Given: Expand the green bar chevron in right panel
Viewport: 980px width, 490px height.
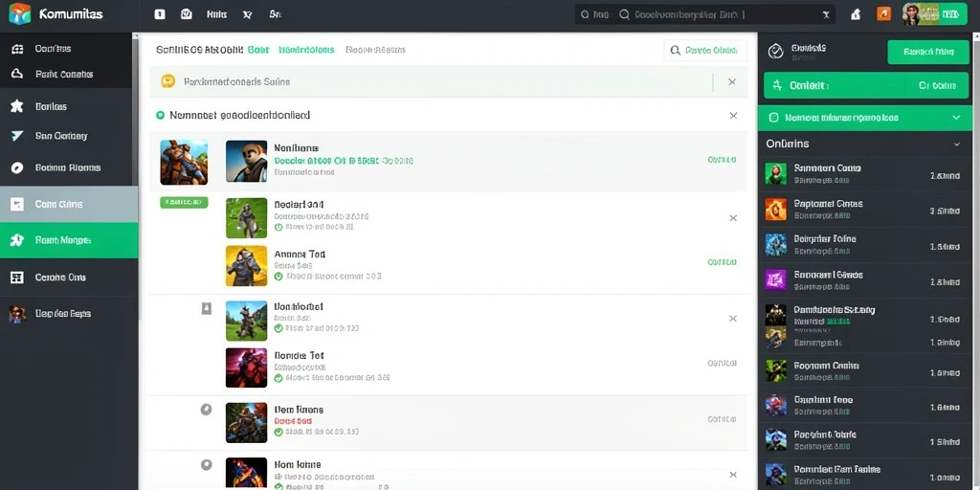Looking at the screenshot, I should tap(956, 118).
